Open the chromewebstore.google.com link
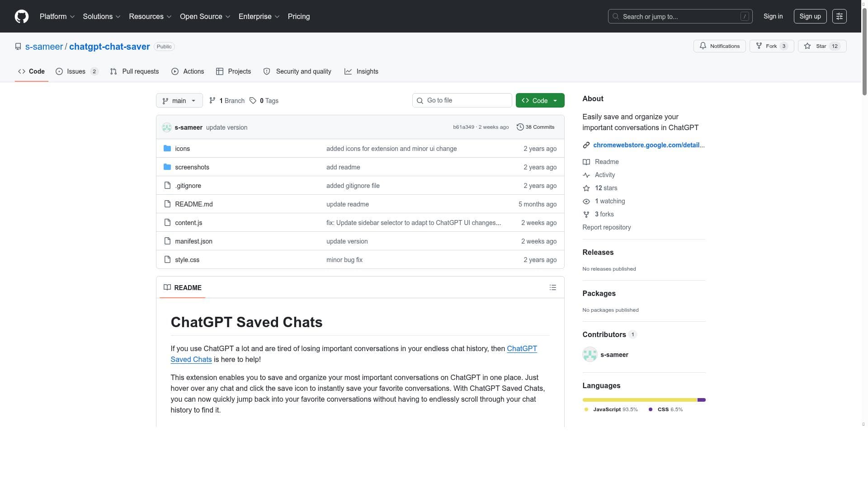This screenshot has height=488, width=868. pyautogui.click(x=649, y=145)
